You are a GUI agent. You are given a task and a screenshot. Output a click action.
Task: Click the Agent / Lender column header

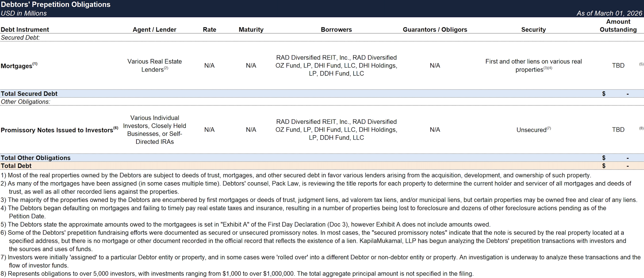click(154, 30)
